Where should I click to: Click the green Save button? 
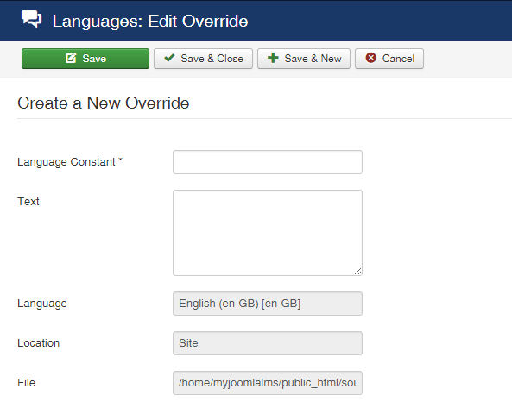coord(85,59)
